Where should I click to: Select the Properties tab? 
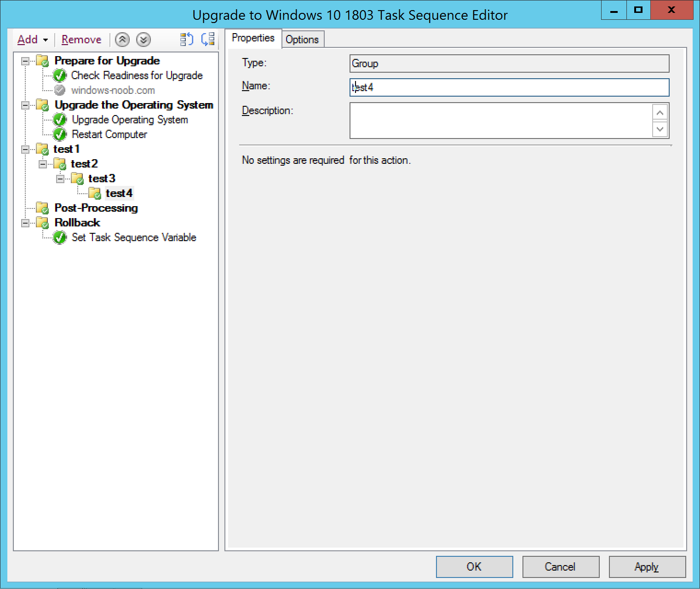(253, 38)
